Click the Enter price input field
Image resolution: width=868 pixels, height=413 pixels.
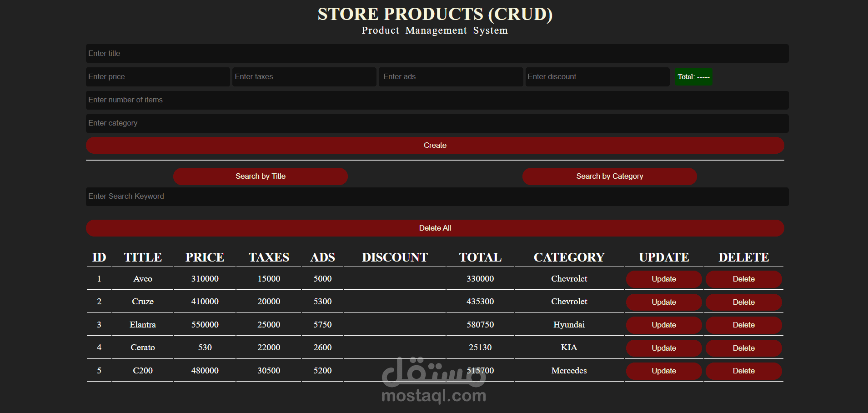tap(157, 76)
